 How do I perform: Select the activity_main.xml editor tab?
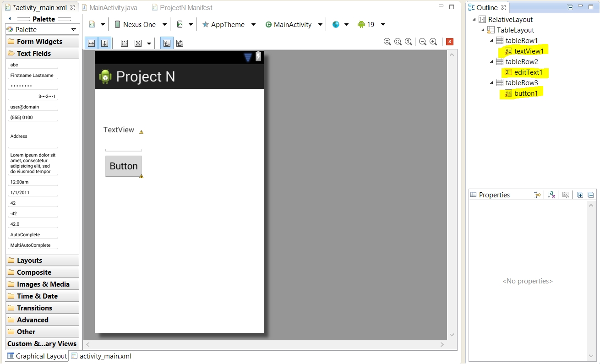(x=40, y=8)
